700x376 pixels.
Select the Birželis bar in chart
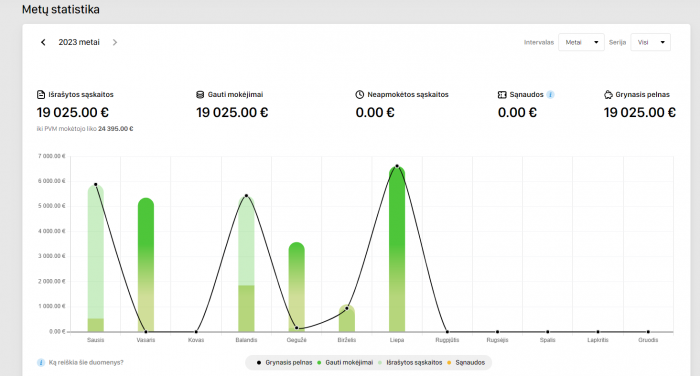pos(347,318)
